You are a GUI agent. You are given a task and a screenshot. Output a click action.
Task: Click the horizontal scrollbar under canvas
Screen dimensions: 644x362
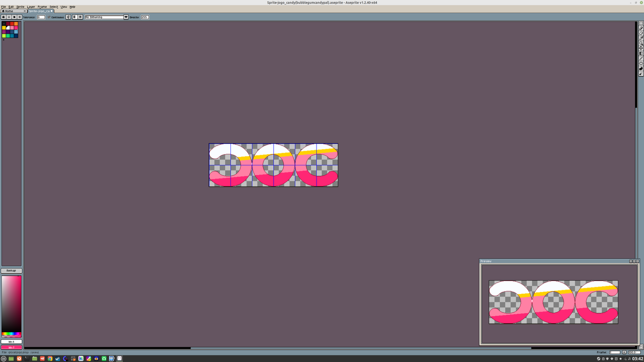pos(330,348)
